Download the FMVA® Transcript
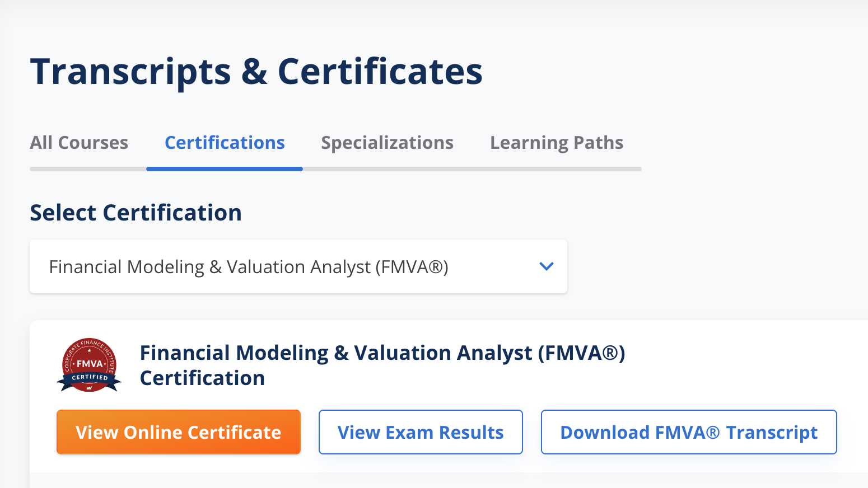 [689, 432]
